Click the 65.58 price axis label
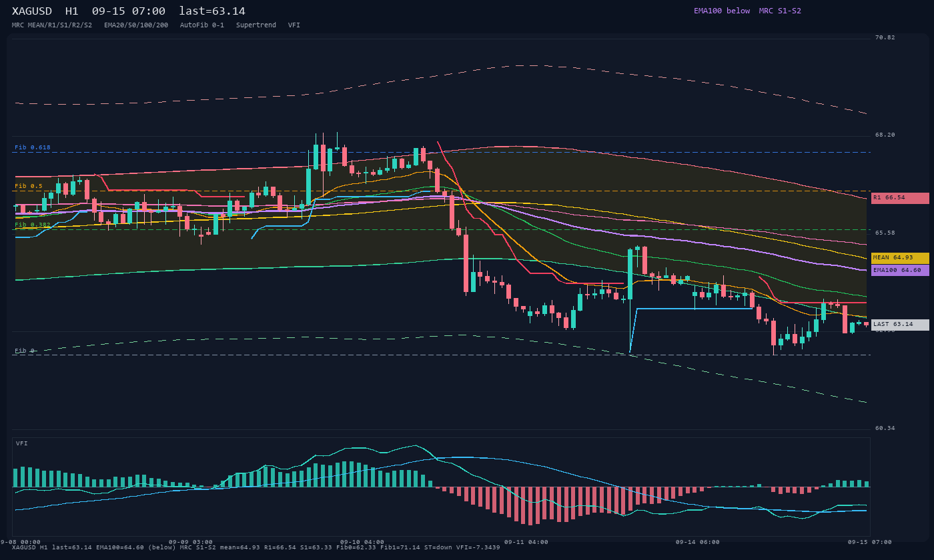Image resolution: width=934 pixels, height=560 pixels. [885, 233]
